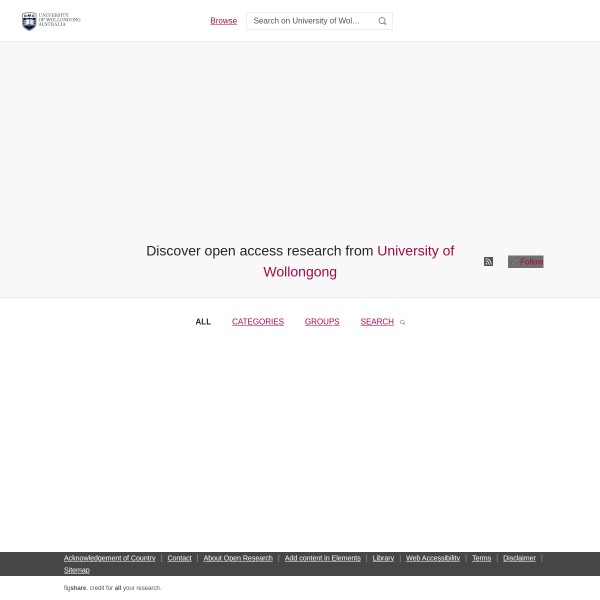Click the search magnifier icon in header
Screen dimensions: 600x600
tap(382, 21)
